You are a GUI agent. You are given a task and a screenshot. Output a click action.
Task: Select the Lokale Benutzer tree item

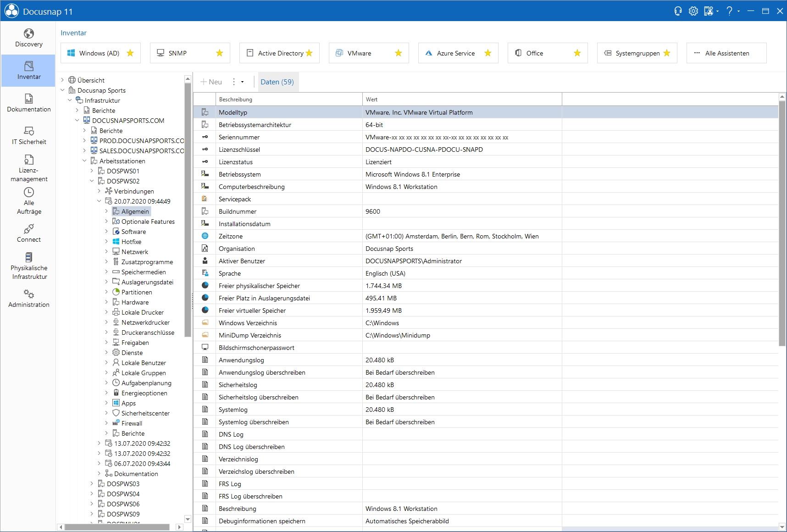144,363
